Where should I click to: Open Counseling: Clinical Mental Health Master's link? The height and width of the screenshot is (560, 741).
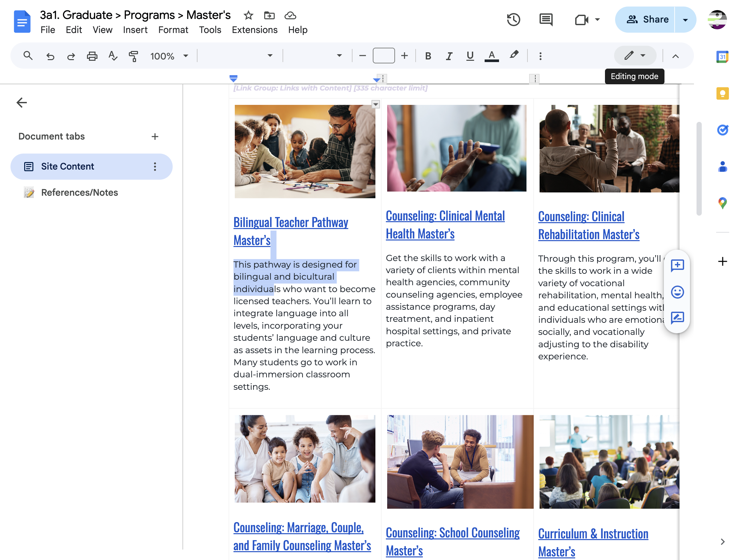(445, 225)
